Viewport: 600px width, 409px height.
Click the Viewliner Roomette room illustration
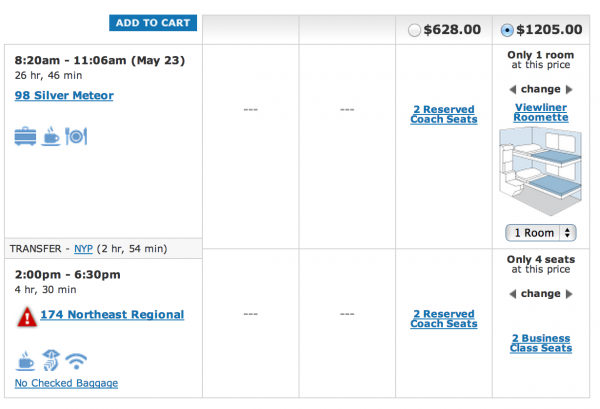540,171
